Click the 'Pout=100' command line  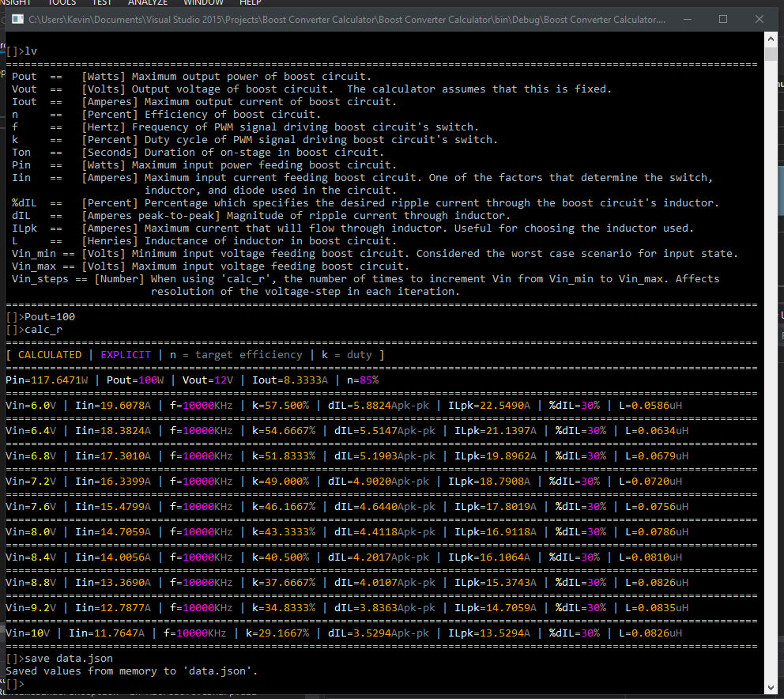tap(50, 316)
